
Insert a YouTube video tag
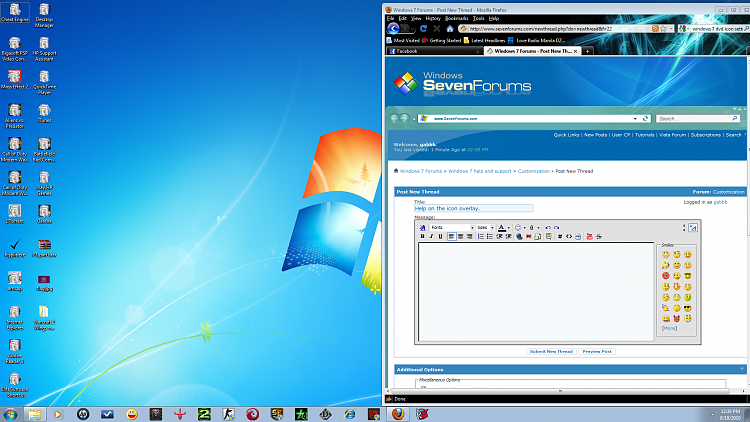589,236
